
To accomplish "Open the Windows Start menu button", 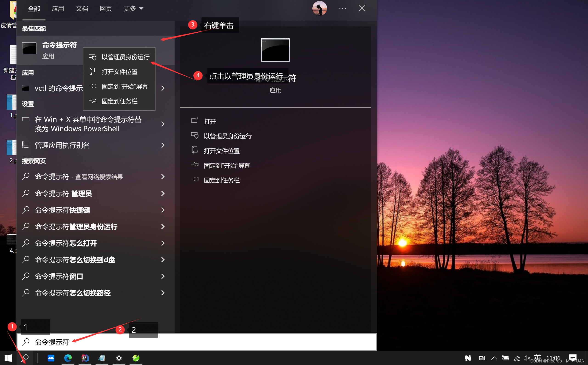I will (8, 358).
